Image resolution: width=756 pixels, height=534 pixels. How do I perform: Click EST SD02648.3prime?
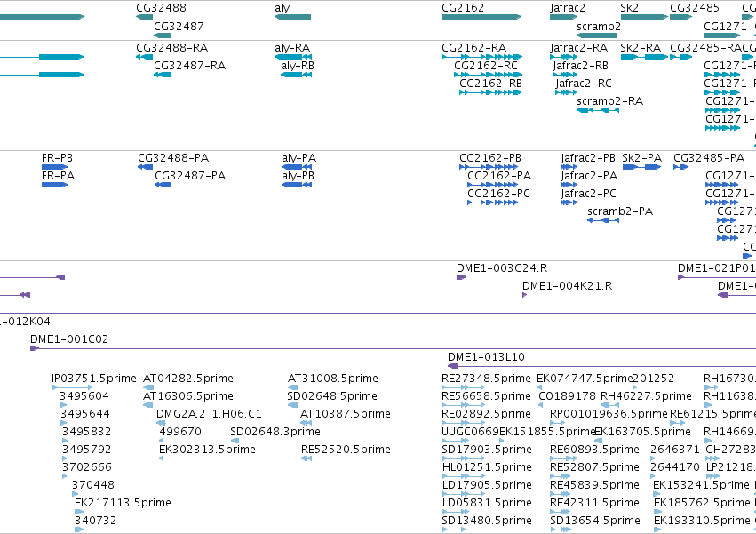pos(275,432)
